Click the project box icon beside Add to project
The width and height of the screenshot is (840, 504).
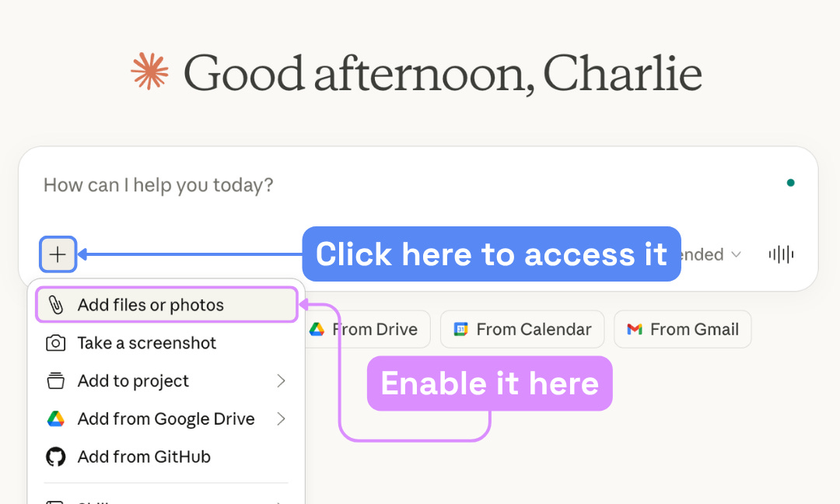click(x=54, y=381)
